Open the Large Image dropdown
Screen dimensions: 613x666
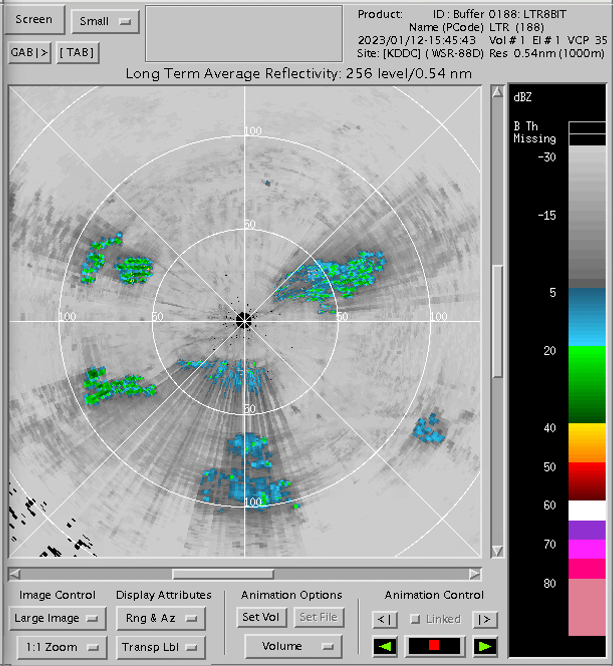(57, 618)
